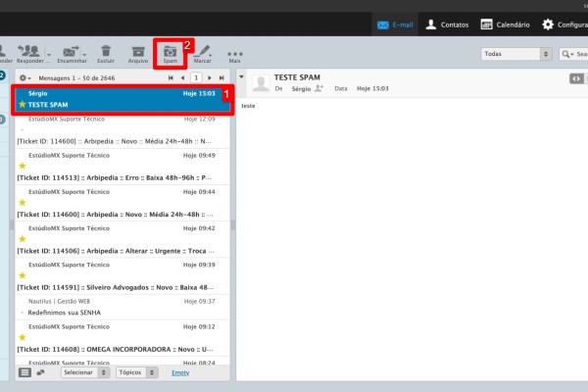Open the Ticket ID 114506 Arbipedia Alterar message
Screen dimensions: 588x392
point(122,239)
